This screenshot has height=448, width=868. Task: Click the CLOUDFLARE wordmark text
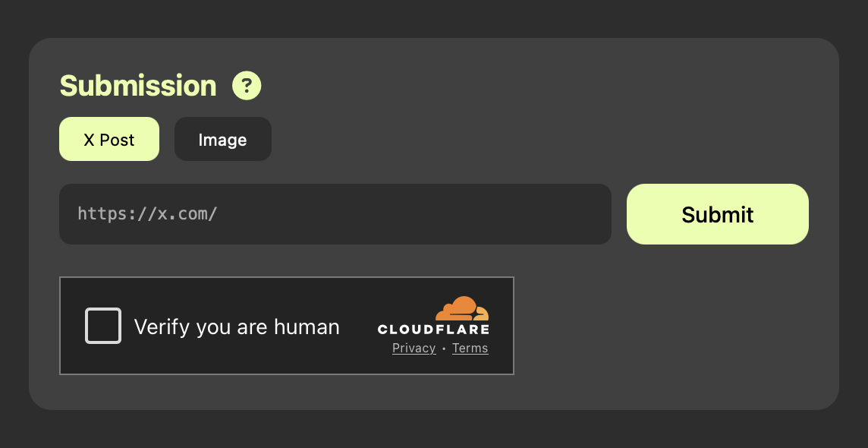433,329
